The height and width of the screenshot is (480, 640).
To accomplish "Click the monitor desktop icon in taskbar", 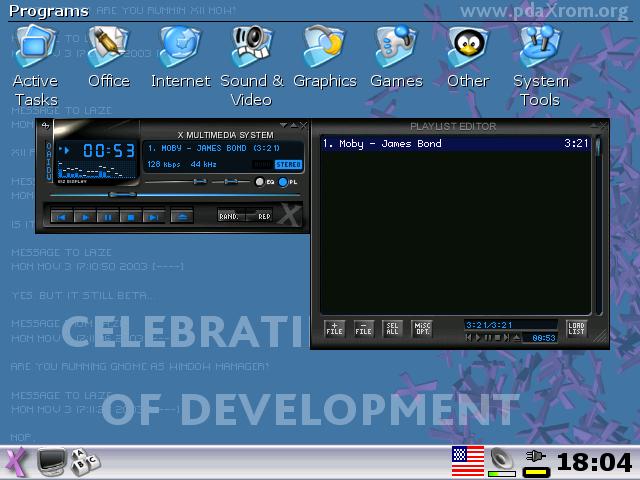I will click(51, 462).
